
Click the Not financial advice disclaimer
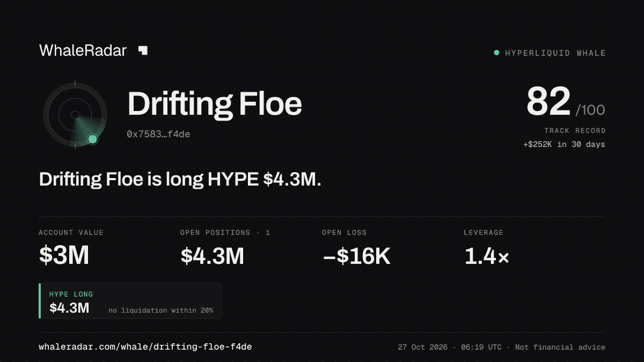[x=560, y=348]
